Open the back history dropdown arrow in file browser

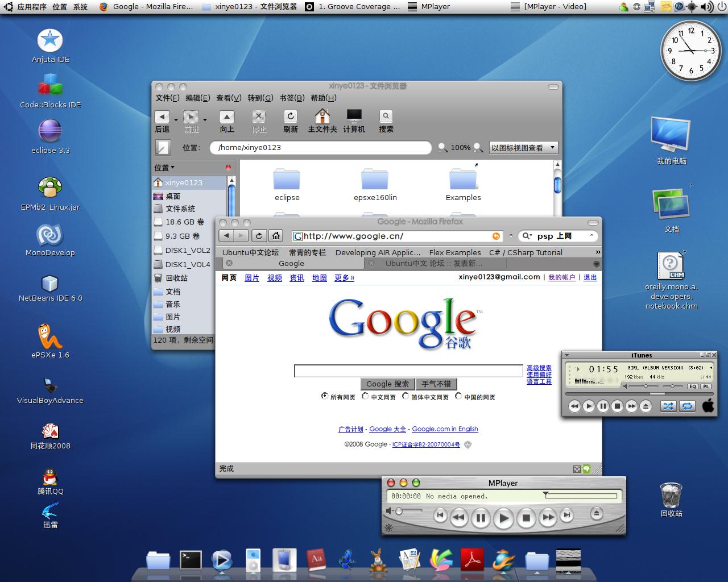(176, 119)
